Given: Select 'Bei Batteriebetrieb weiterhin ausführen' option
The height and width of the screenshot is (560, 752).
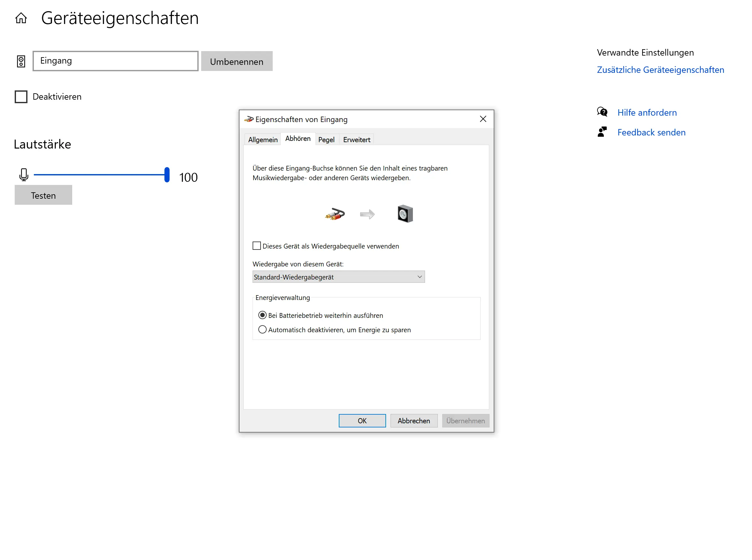Looking at the screenshot, I should coord(262,315).
